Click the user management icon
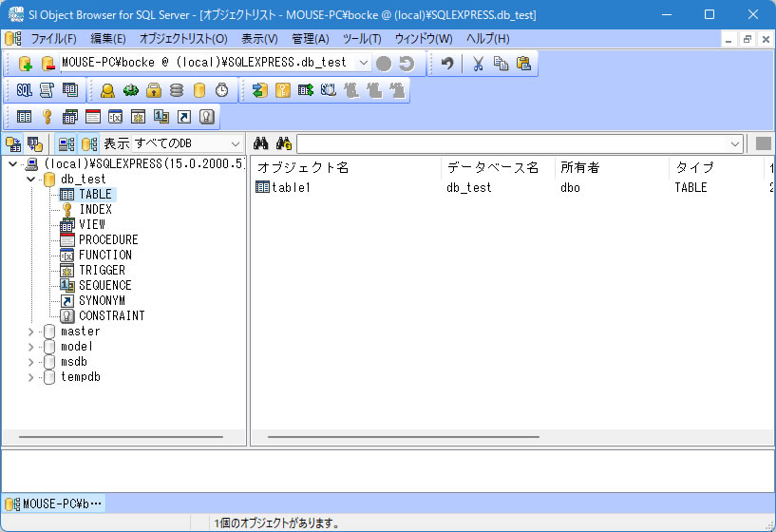This screenshot has height=532, width=776. 107,90
